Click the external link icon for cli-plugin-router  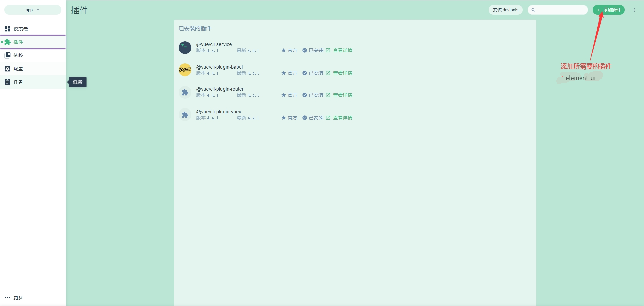pos(328,95)
